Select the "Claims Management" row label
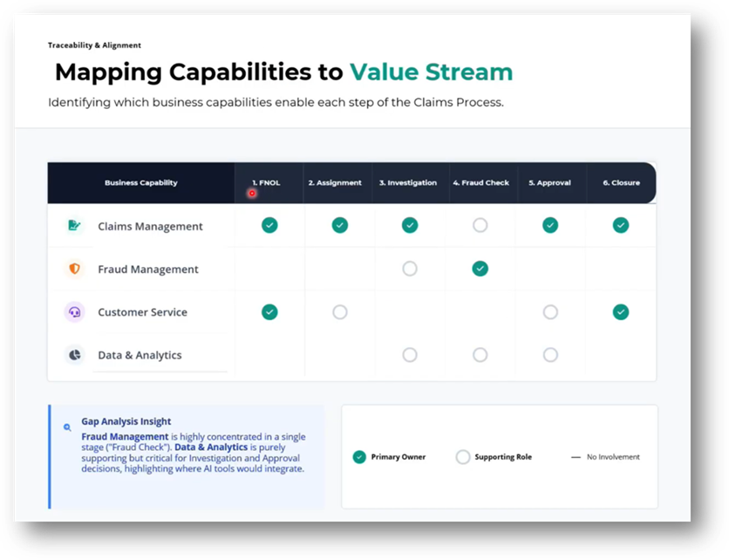This screenshot has width=729, height=560. click(150, 227)
